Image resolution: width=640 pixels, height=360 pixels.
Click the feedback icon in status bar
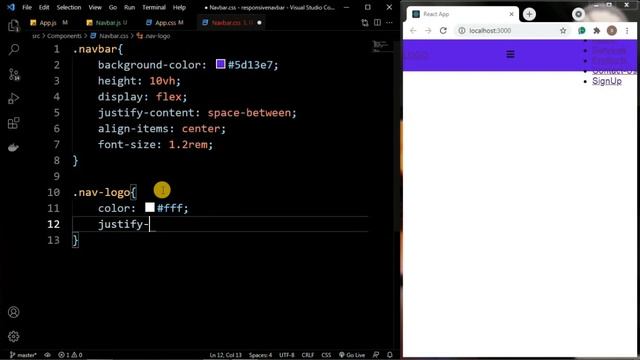tap(376, 355)
